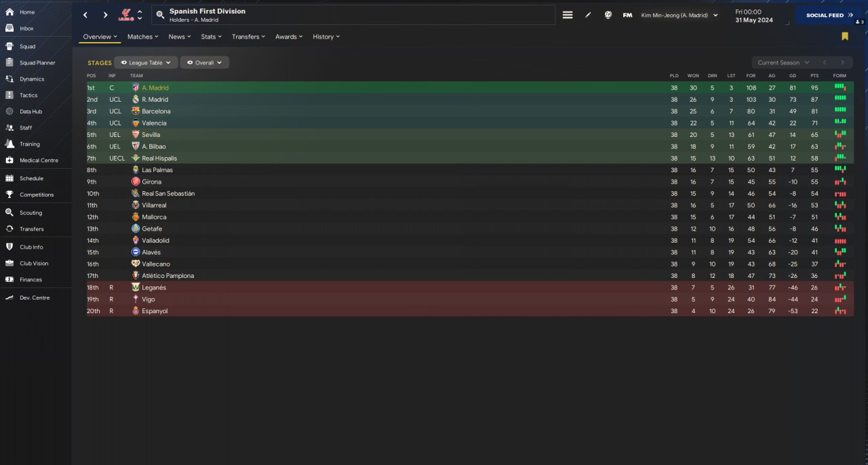Click the yellow bookmark icon
Viewport: 868px width, 465px height.
[845, 37]
